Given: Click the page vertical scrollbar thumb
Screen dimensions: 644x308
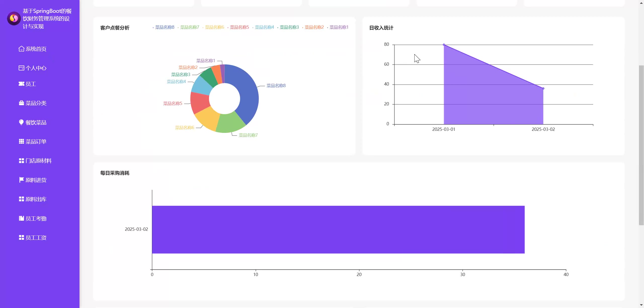Looking at the screenshot, I should coord(641,145).
